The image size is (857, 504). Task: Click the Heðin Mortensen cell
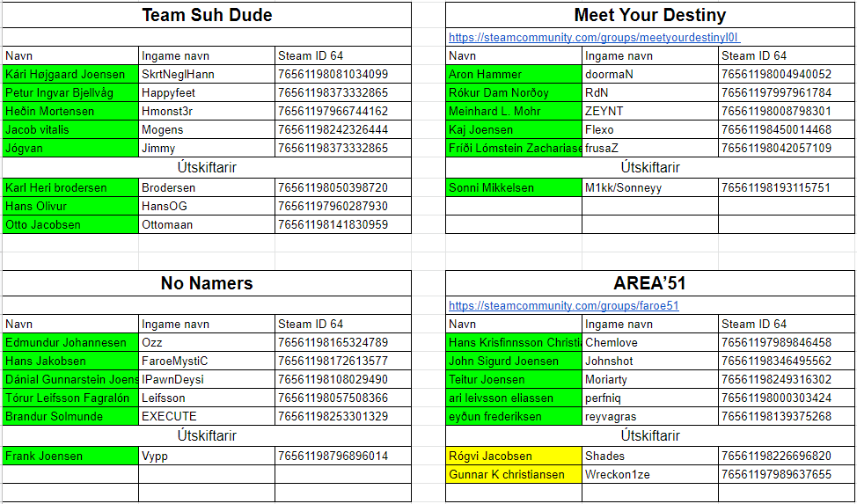tap(70, 112)
